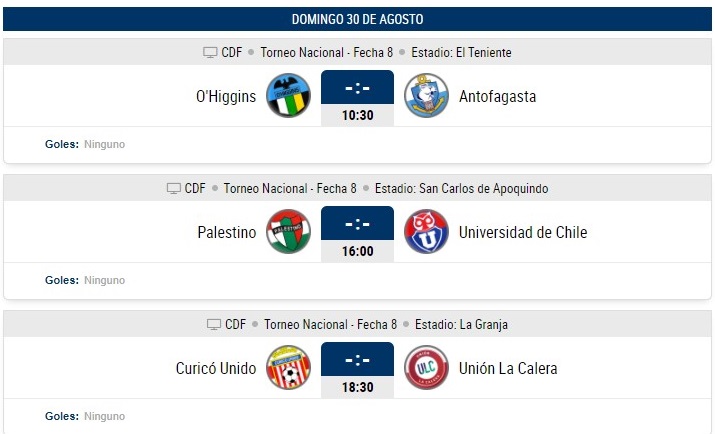Click the Curicó Unido team name
The height and width of the screenshot is (434, 715).
(x=216, y=368)
